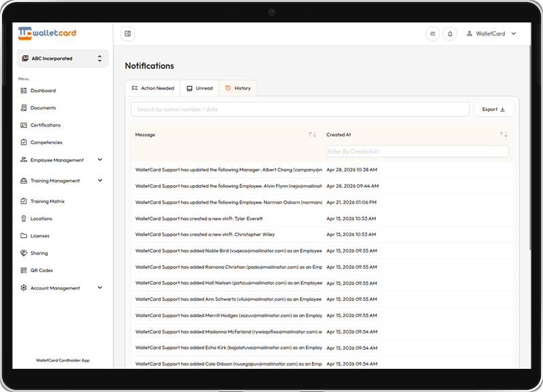Select added Merrill Hodges notification

point(322,316)
